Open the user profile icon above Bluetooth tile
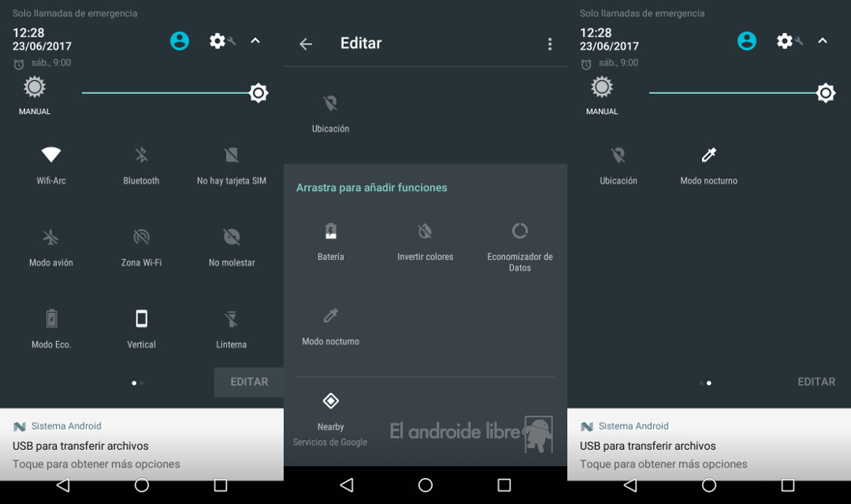The height and width of the screenshot is (504, 851). [179, 41]
